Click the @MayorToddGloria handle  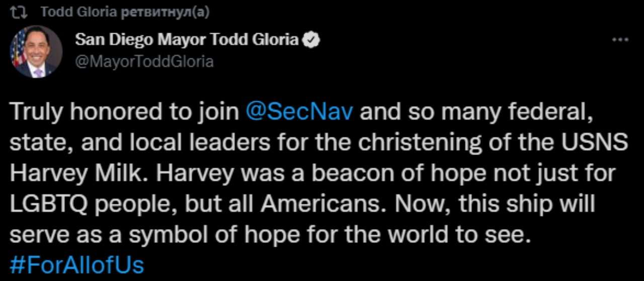click(144, 62)
